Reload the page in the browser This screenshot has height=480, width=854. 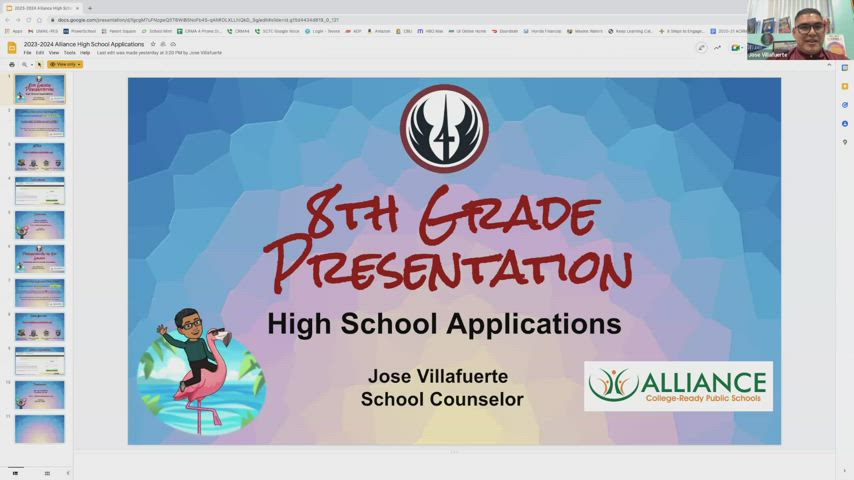pyautogui.click(x=29, y=20)
